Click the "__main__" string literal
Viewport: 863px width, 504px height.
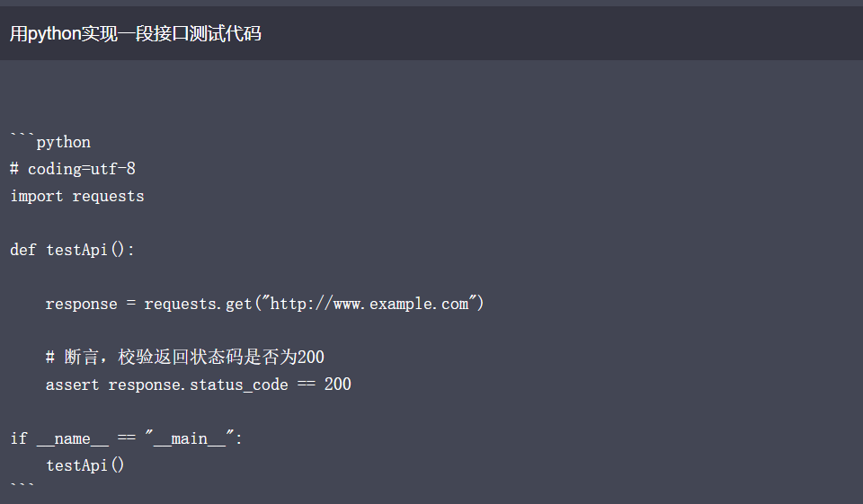click(190, 438)
